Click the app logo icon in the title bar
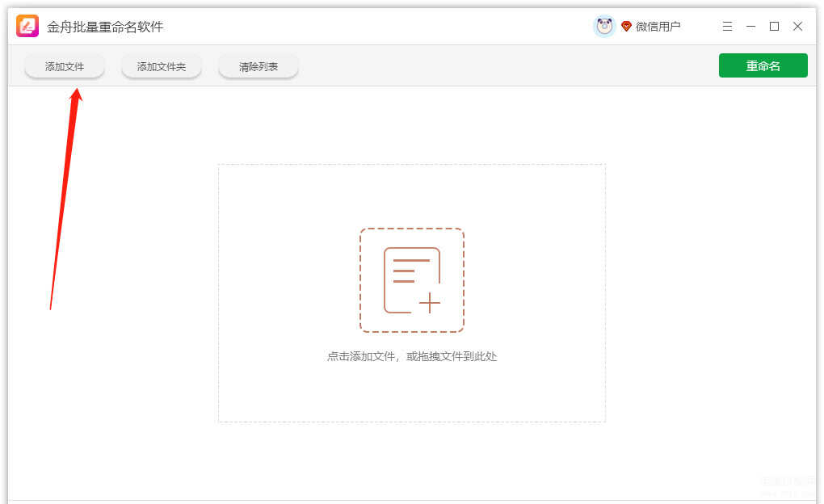The width and height of the screenshot is (824, 504). coord(27,26)
